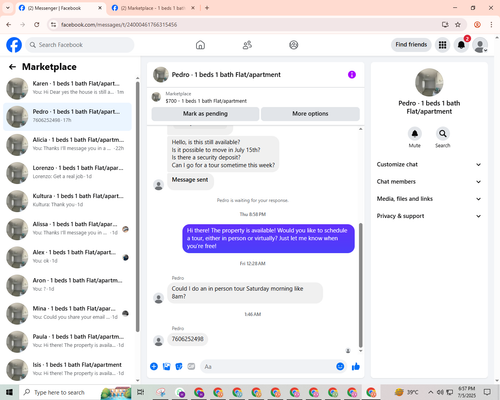Image resolution: width=500 pixels, height=400 pixels.
Task: Go to the Home feed icon
Action: (x=200, y=45)
